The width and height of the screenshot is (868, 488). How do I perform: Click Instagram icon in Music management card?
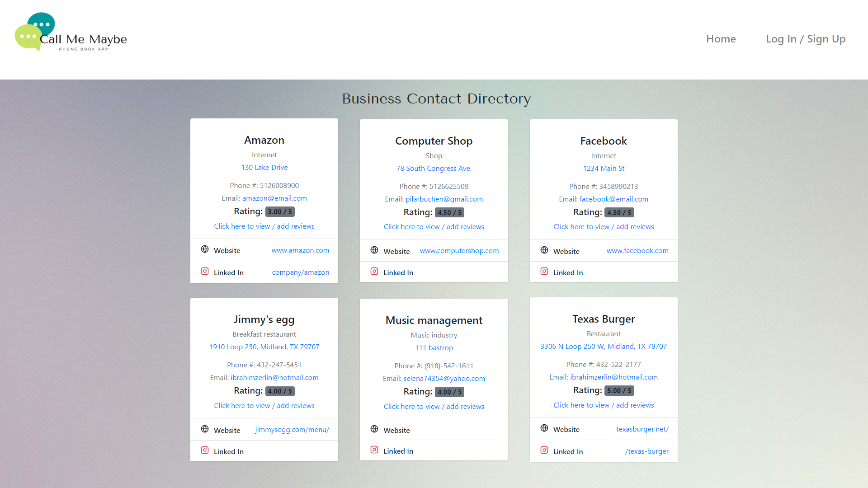tap(374, 450)
